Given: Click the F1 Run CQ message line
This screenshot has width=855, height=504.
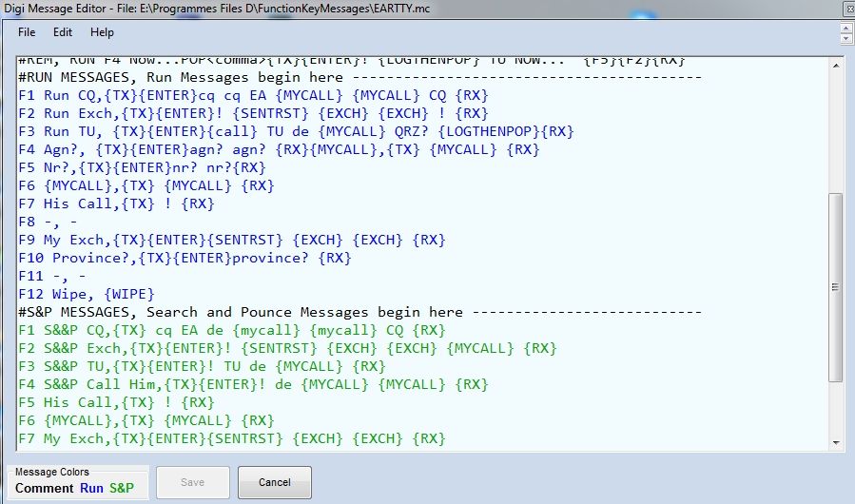Looking at the screenshot, I should [x=253, y=95].
